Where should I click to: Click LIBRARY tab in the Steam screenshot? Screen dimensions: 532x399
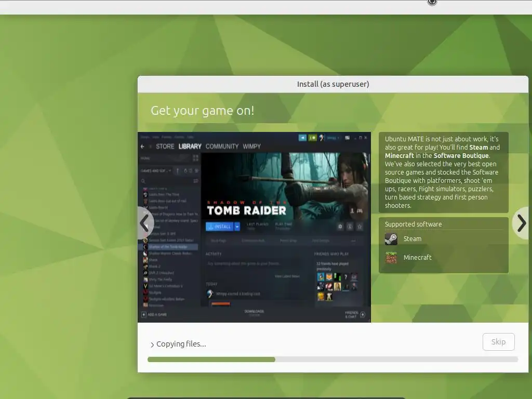pyautogui.click(x=190, y=146)
